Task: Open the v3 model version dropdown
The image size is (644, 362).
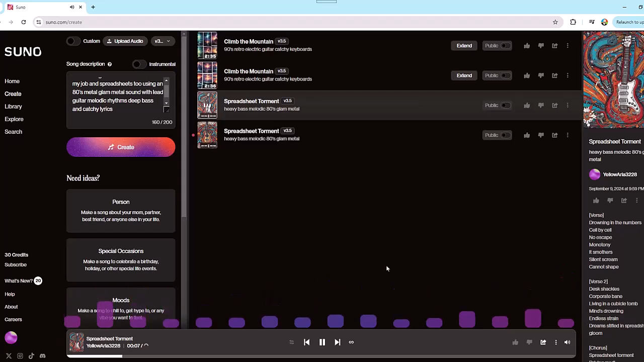Action: (x=162, y=41)
